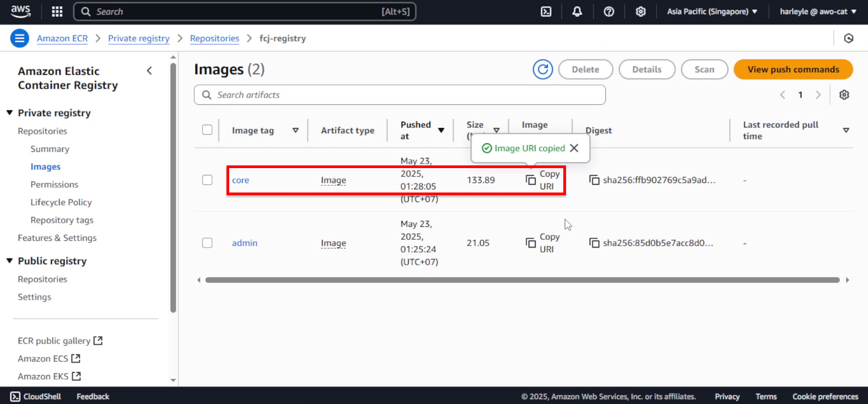The height and width of the screenshot is (404, 868).
Task: Click View push commands button
Action: (x=793, y=70)
